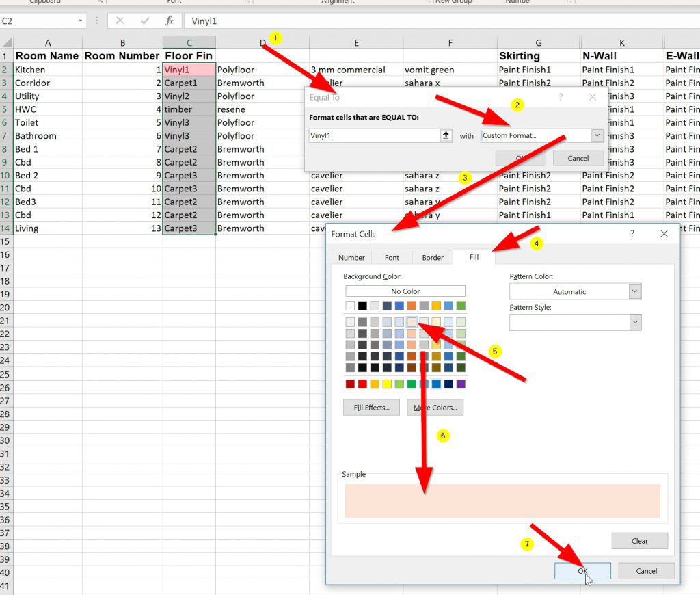Close the Format Cells dialog
The width and height of the screenshot is (700, 595).
click(x=664, y=234)
